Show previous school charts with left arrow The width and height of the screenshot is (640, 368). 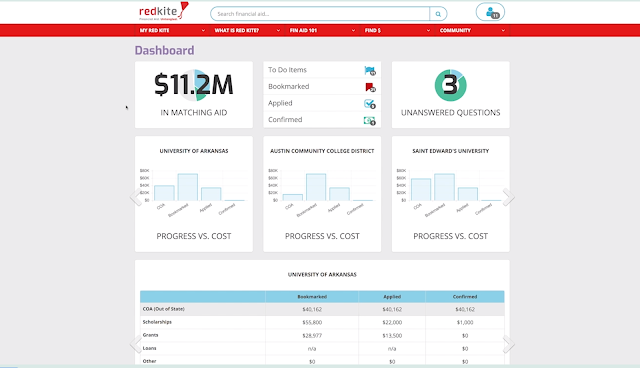click(135, 197)
